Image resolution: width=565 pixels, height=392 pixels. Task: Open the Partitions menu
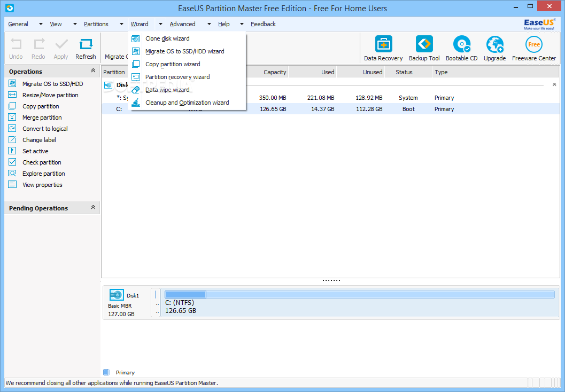point(96,24)
